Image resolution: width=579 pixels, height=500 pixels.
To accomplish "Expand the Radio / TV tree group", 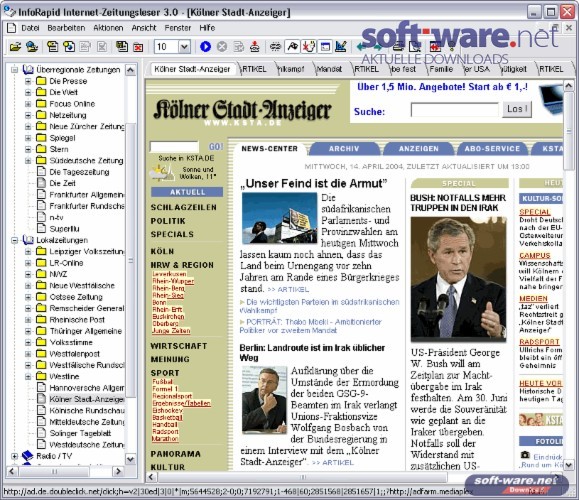I will pyautogui.click(x=14, y=456).
